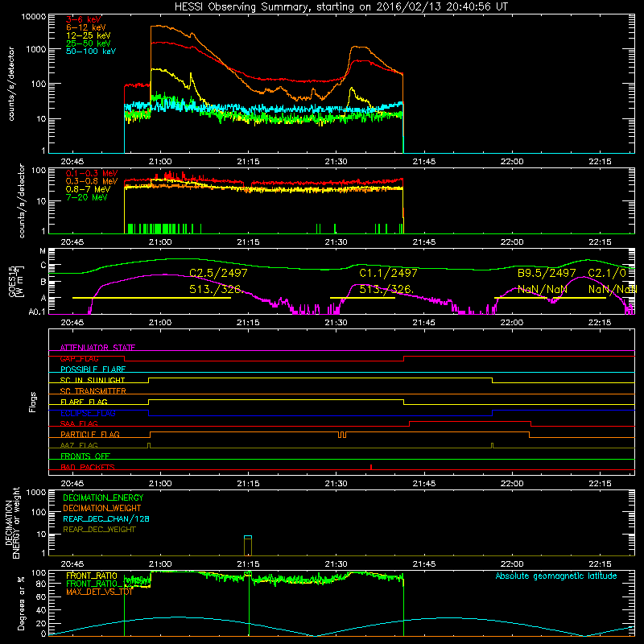Select the PARTICLE_FLAG label
The height and width of the screenshot is (644, 644).
click(90, 435)
